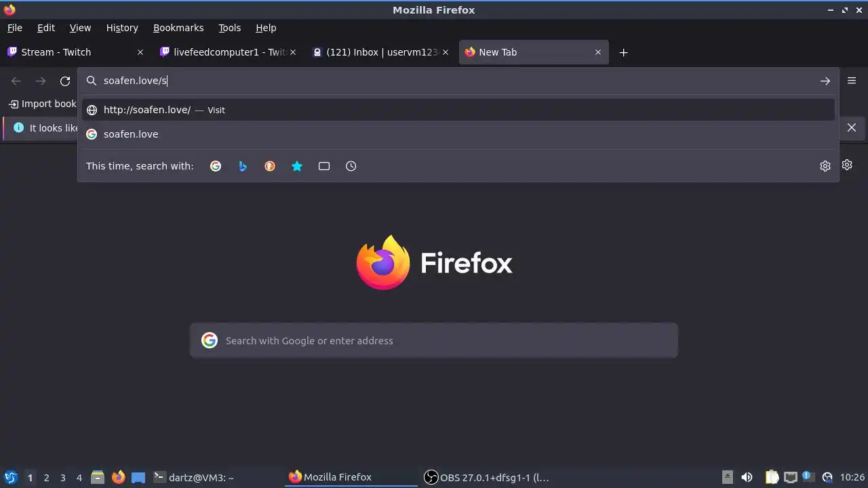This screenshot has height=488, width=868.
Task: Click the Search with Google page box
Action: pyautogui.click(x=434, y=340)
